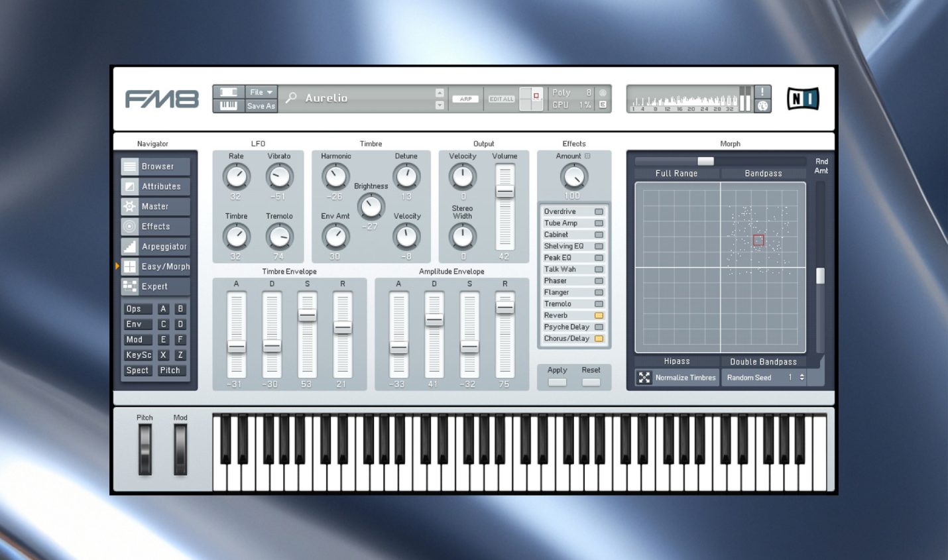Click the Output Volume slider handle
948x560 pixels.
coord(505,192)
